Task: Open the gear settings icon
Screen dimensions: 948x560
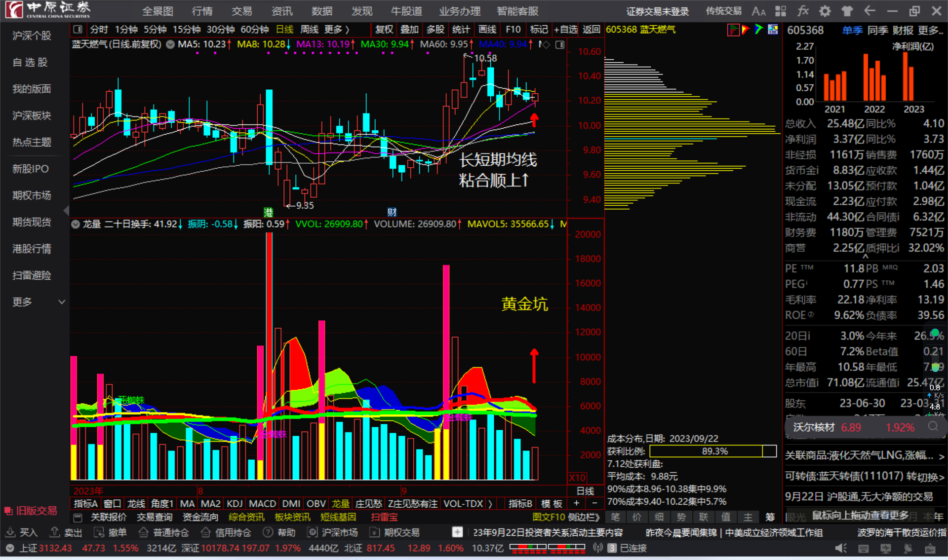Action: coord(825,11)
